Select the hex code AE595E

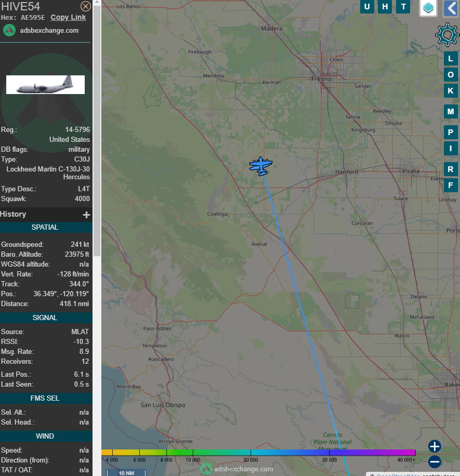tap(33, 17)
